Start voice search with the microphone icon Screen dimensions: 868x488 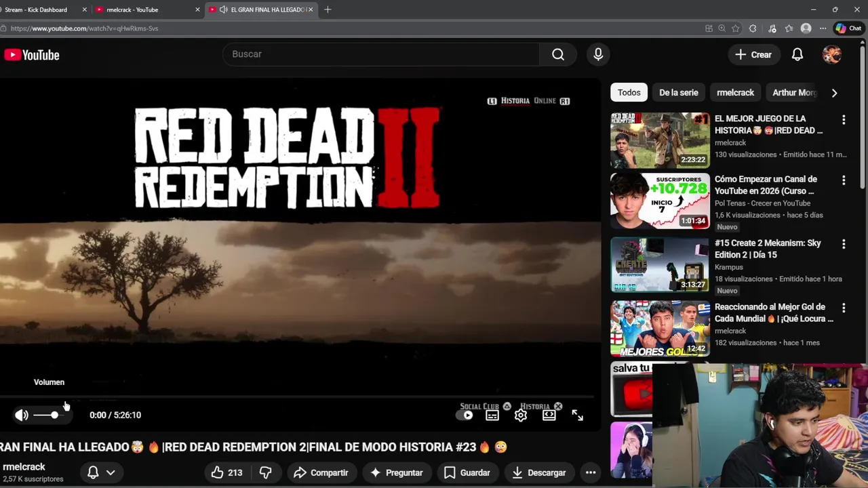(x=598, y=54)
